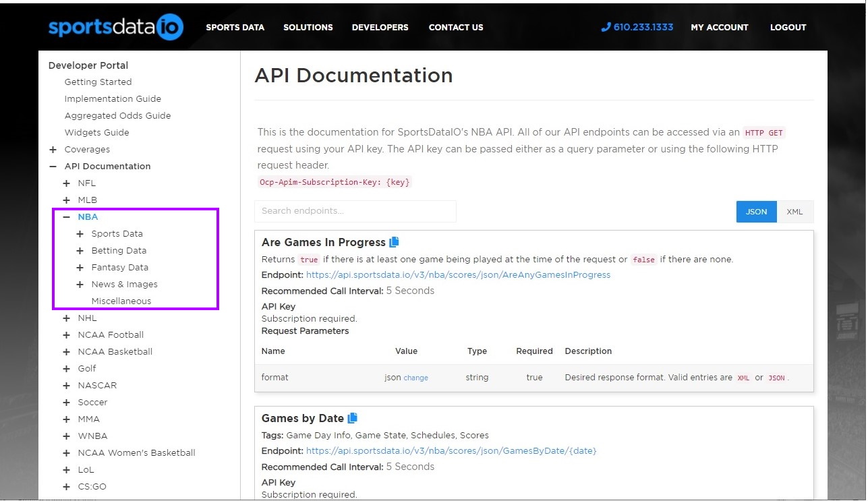Select the WNBA tree label
868x501 pixels.
click(92, 436)
